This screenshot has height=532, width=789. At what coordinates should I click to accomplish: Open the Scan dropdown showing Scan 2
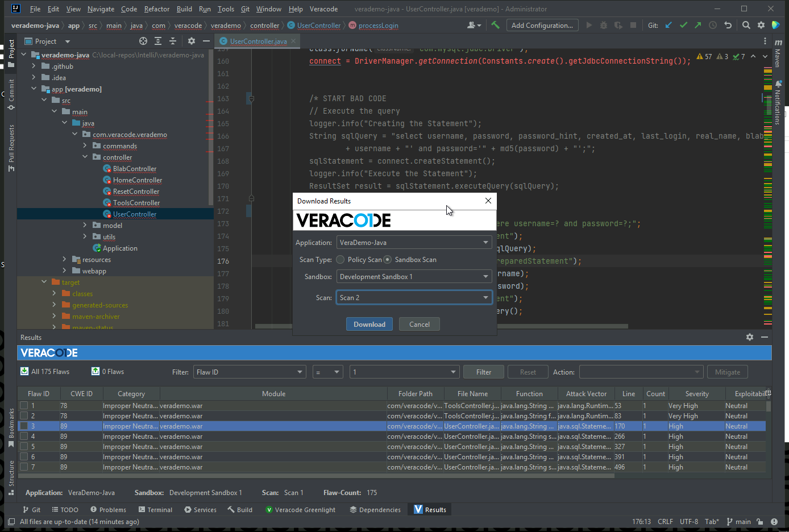(414, 297)
